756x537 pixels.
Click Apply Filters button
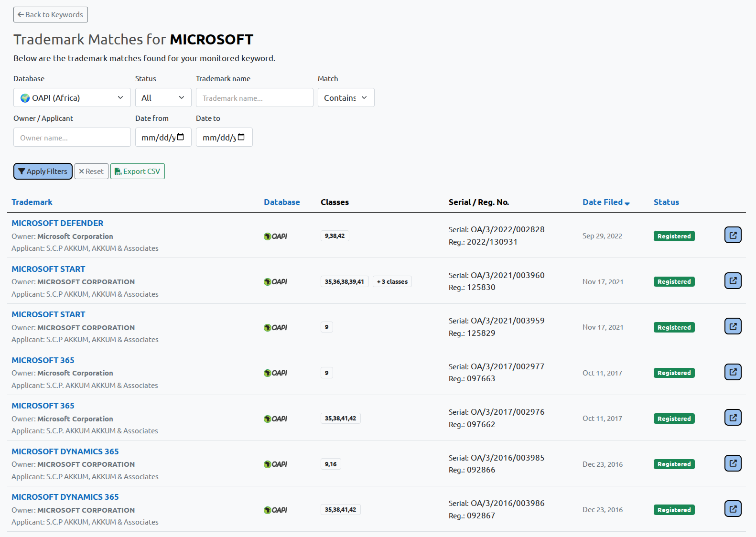[43, 172]
